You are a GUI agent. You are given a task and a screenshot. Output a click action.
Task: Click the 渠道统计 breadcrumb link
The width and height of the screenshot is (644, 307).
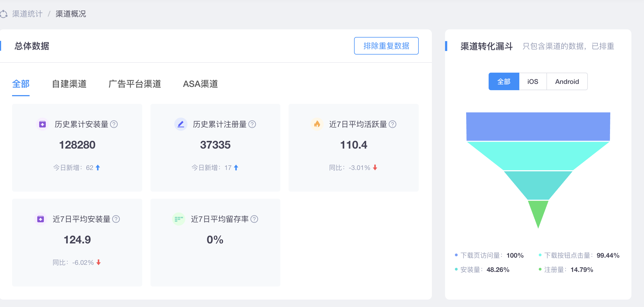pos(27,14)
